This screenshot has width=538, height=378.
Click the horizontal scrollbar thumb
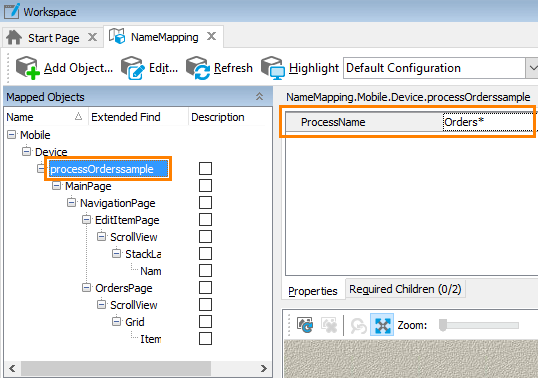tap(116, 369)
